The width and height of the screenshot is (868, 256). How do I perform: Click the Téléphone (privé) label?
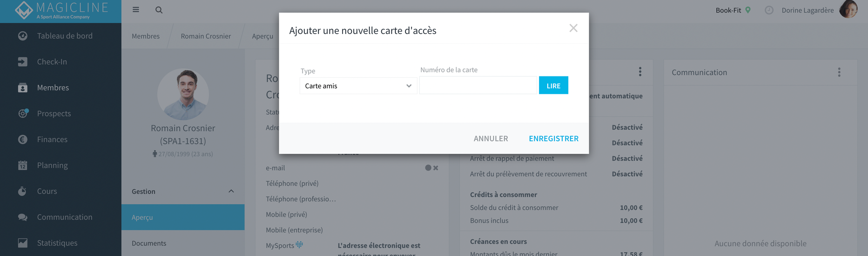click(292, 183)
